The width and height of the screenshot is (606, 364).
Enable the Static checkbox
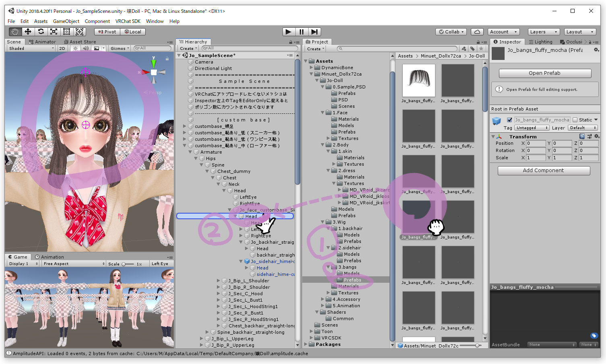point(575,120)
